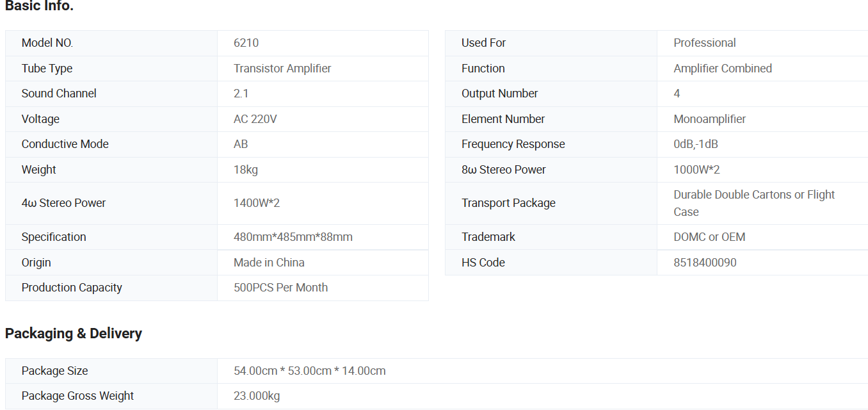The image size is (868, 410).
Task: Click the Frequency Response label
Action: tap(513, 144)
